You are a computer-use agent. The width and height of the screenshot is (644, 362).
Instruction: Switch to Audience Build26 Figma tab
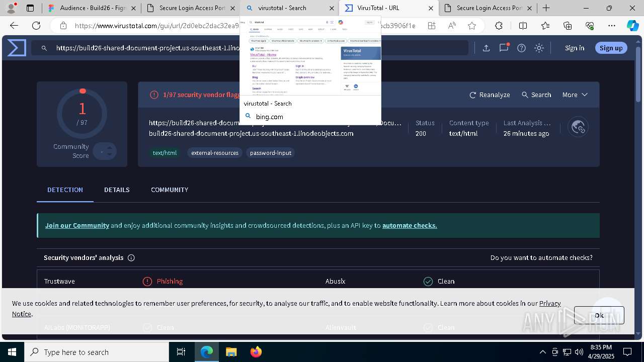click(91, 8)
